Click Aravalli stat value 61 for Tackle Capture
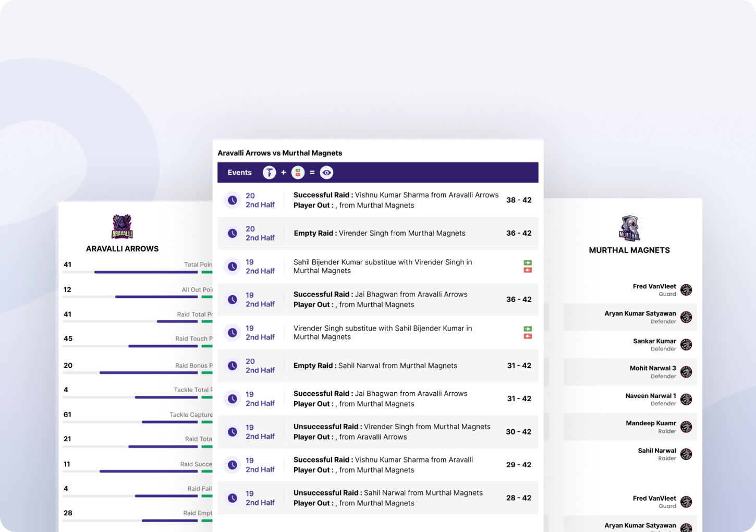Viewport: 756px width, 532px height. (x=67, y=415)
